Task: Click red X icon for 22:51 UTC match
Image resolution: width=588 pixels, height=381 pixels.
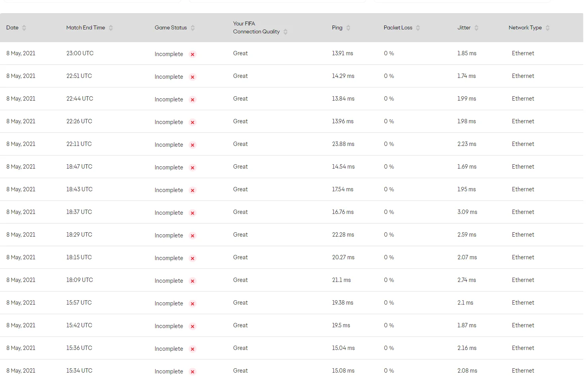Action: pos(193,77)
